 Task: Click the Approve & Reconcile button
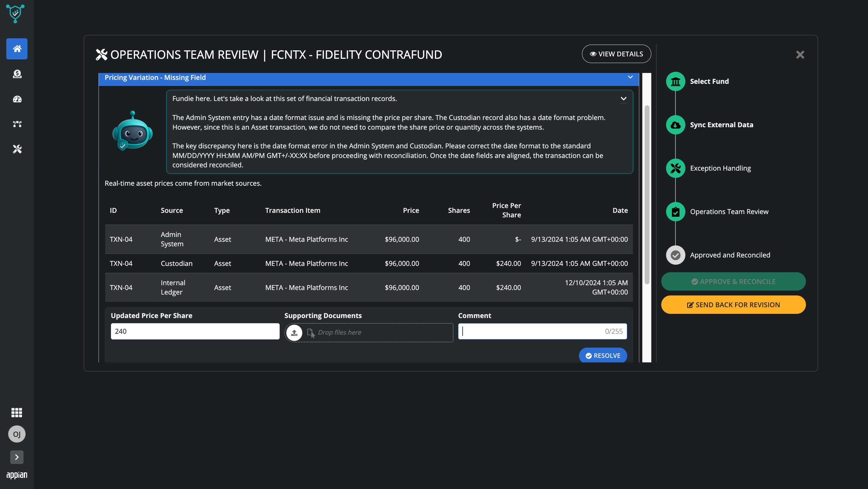pyautogui.click(x=733, y=281)
